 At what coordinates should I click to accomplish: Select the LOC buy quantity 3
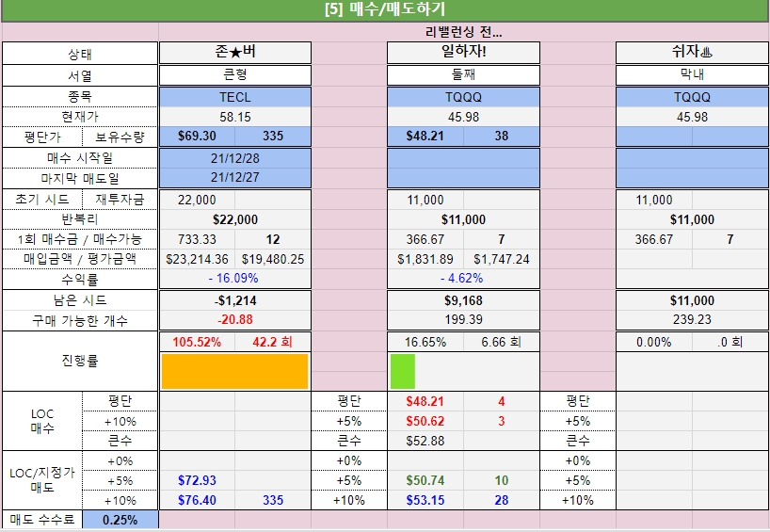pos(502,421)
